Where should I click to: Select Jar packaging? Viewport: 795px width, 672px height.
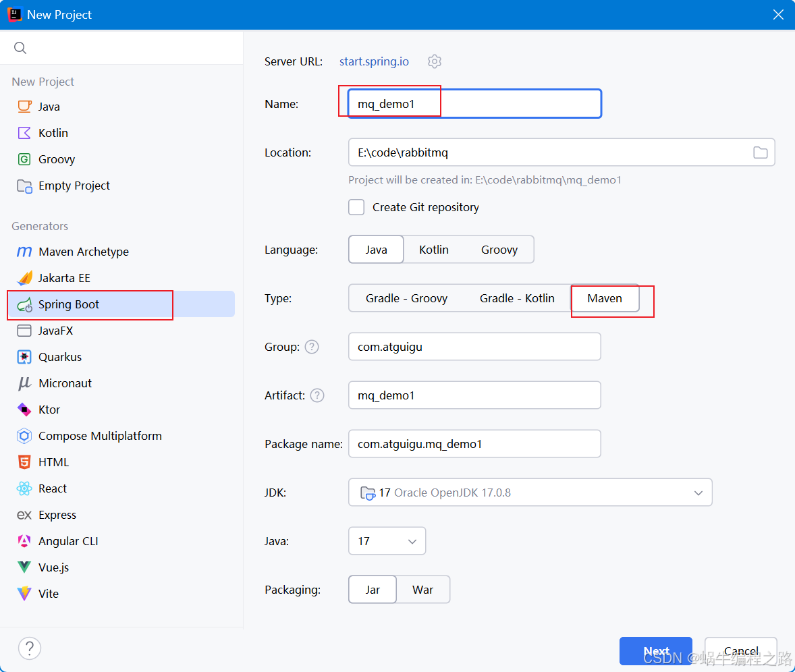point(373,590)
